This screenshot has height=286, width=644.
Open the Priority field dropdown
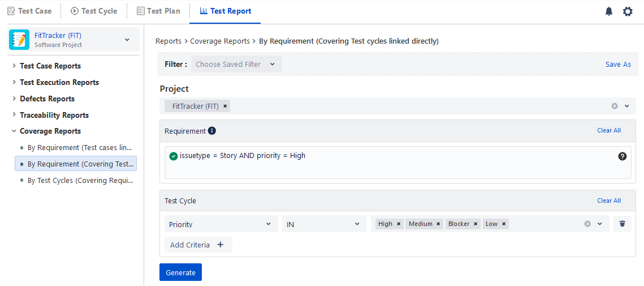pyautogui.click(x=222, y=224)
